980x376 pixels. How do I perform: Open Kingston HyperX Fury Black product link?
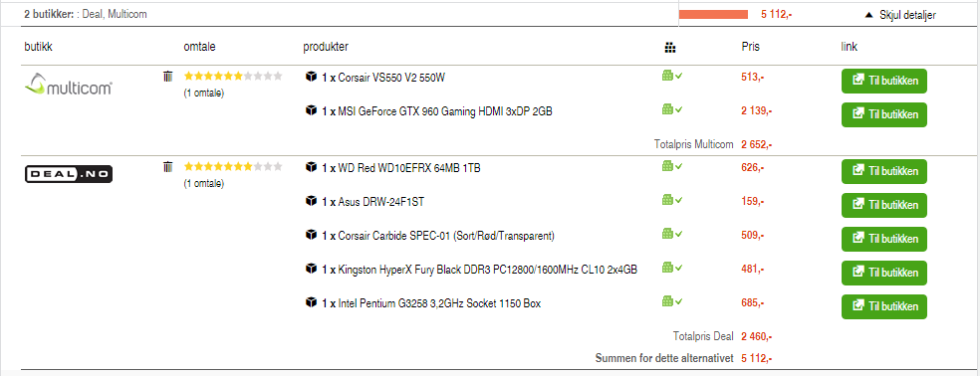[x=487, y=270]
